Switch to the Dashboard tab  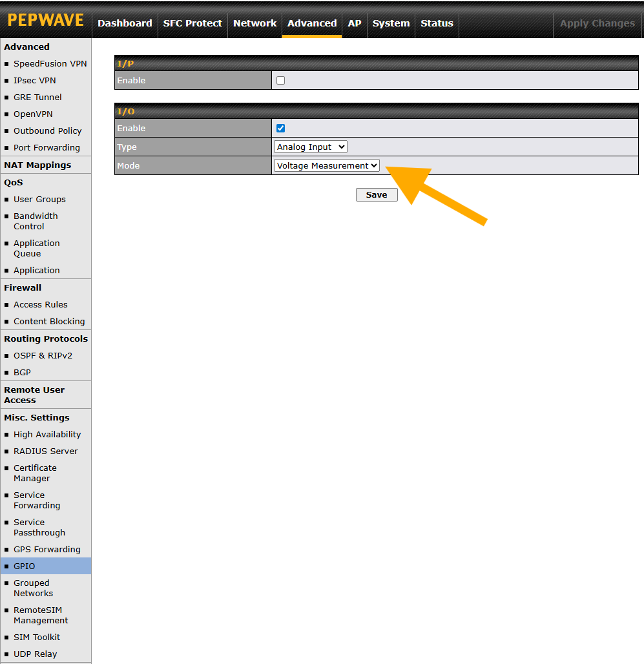(x=125, y=23)
